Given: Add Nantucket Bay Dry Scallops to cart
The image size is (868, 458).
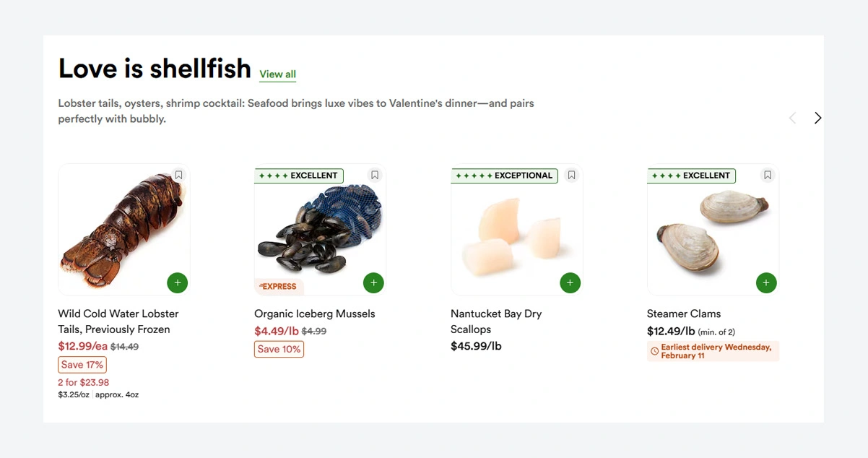Looking at the screenshot, I should coord(570,282).
